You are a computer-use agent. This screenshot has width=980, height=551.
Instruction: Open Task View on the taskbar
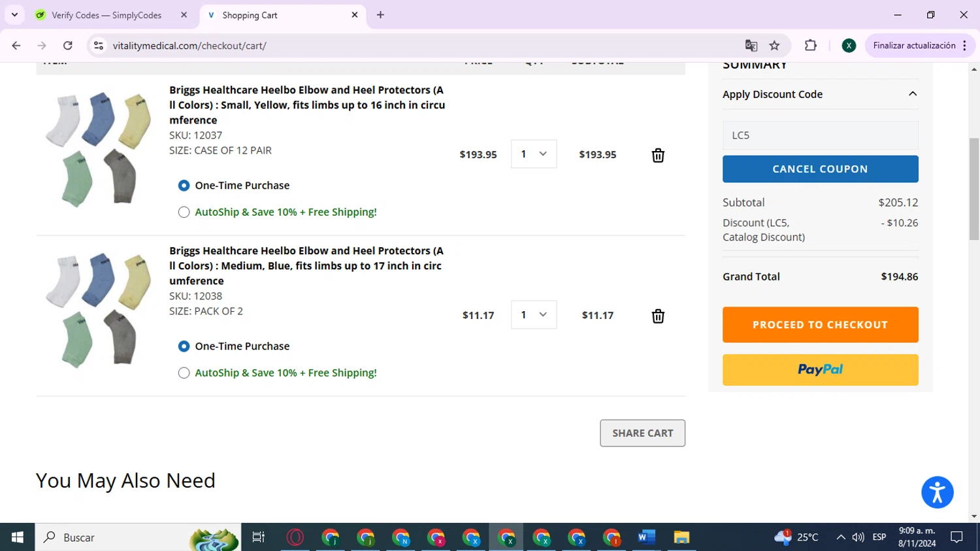pos(259,537)
